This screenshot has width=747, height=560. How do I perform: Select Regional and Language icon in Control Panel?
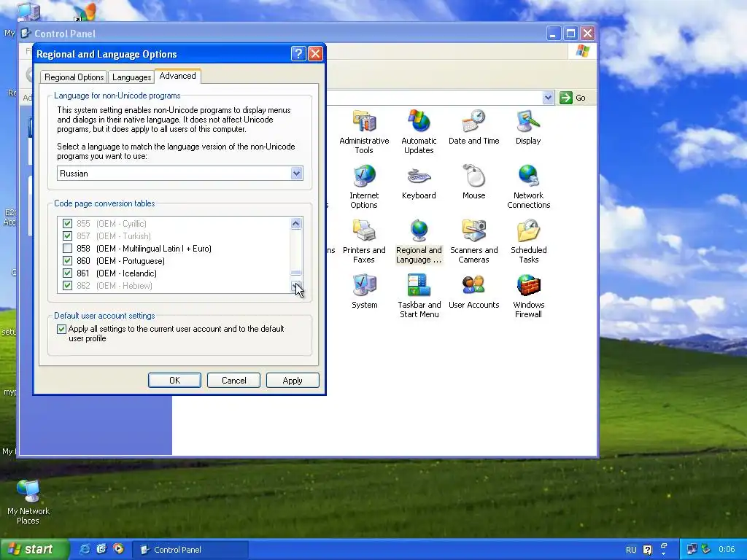pyautogui.click(x=419, y=230)
